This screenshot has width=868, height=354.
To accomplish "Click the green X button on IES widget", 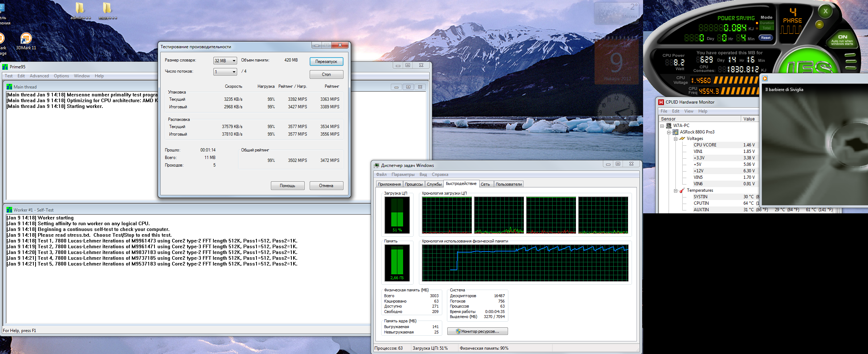I will click(x=825, y=11).
